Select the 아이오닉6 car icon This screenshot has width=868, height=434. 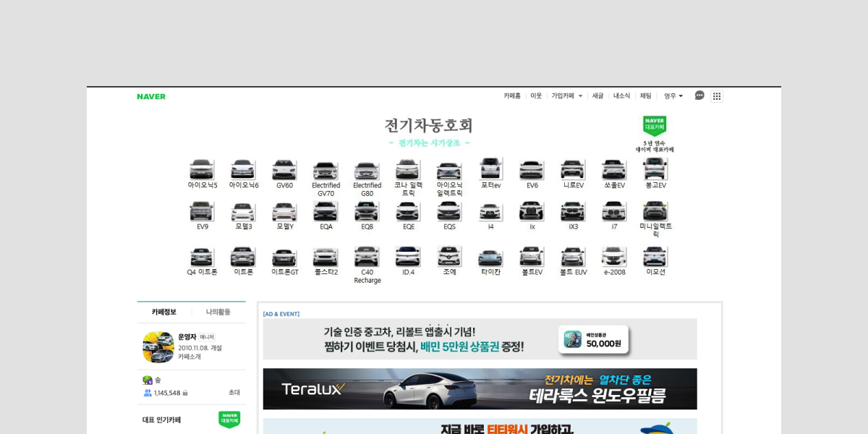(x=243, y=169)
